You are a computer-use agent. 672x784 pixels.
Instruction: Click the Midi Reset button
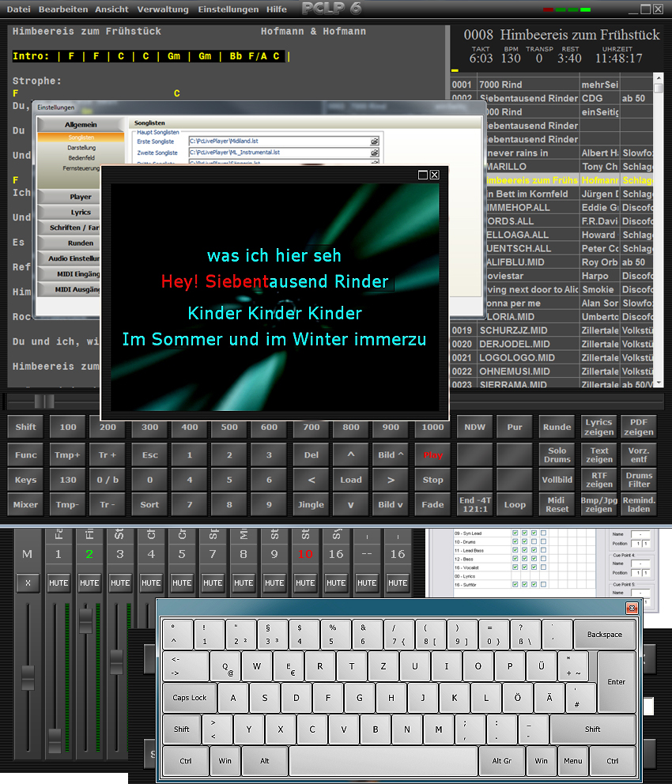(x=557, y=504)
